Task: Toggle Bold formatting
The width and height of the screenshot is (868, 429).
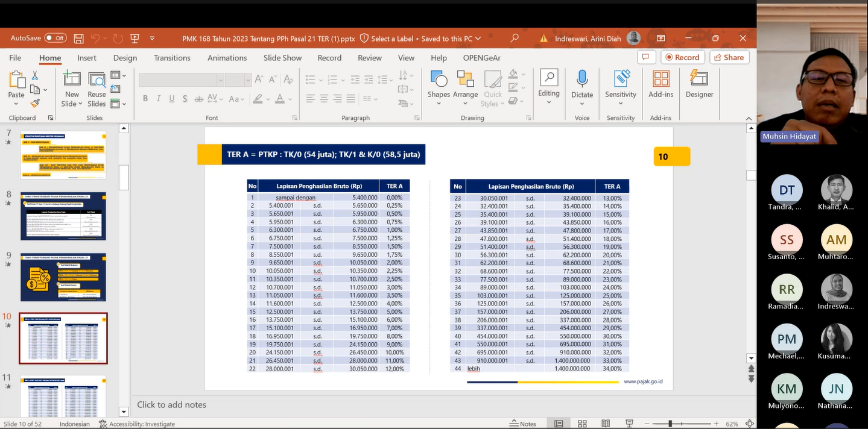Action: (145, 99)
